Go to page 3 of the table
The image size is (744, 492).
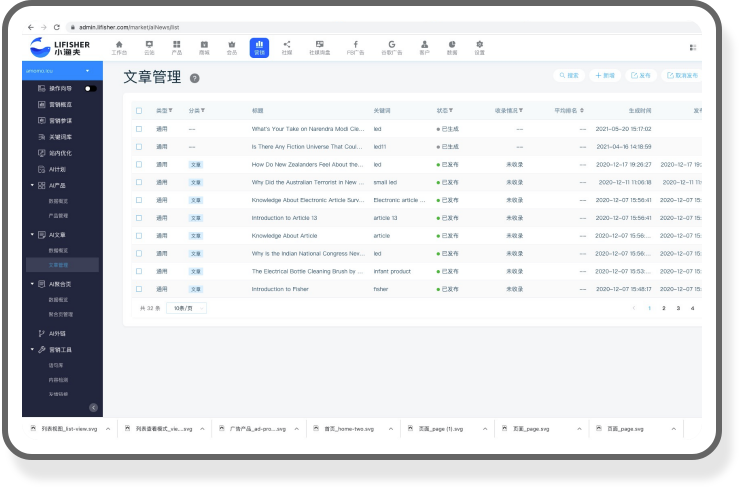[x=678, y=308]
